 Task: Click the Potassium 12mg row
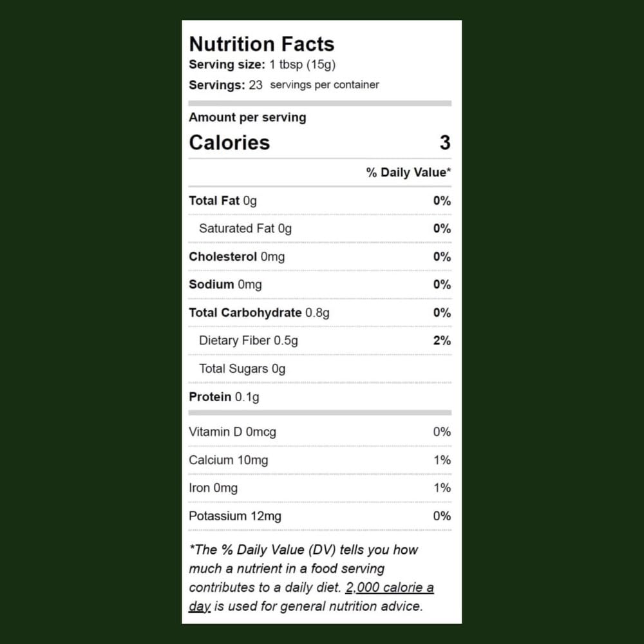pyautogui.click(x=320, y=516)
